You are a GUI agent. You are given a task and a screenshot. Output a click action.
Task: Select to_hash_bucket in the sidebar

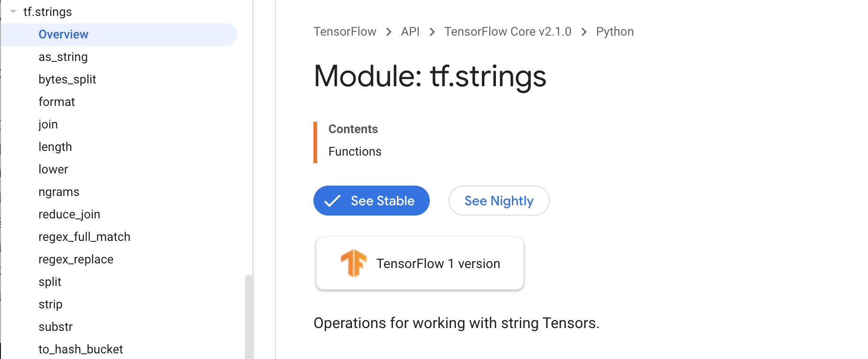coord(81,349)
